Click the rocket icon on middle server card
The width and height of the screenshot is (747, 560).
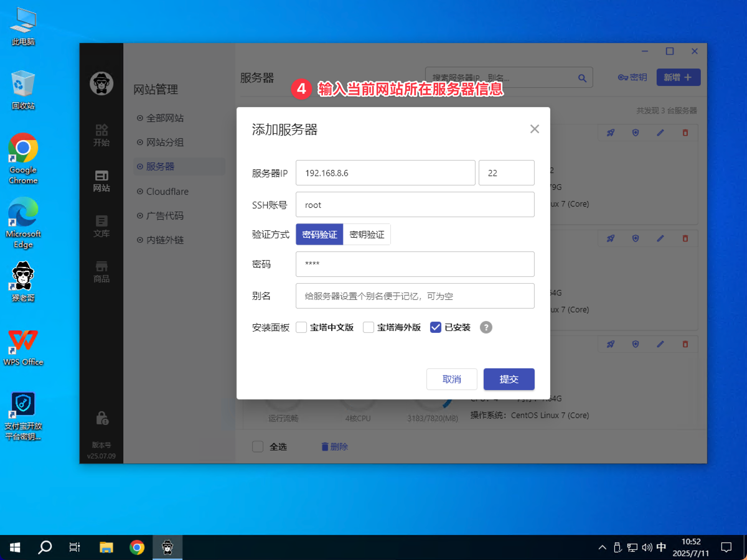611,238
